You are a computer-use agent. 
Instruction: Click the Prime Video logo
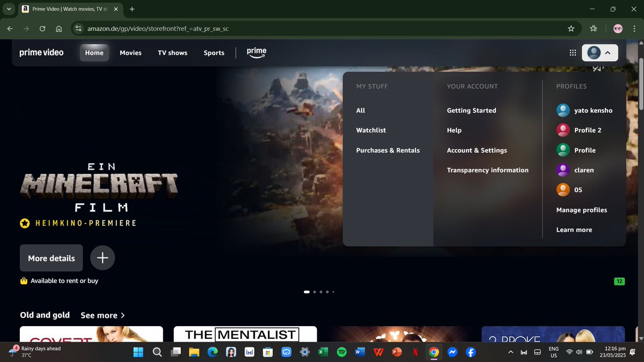[41, 53]
